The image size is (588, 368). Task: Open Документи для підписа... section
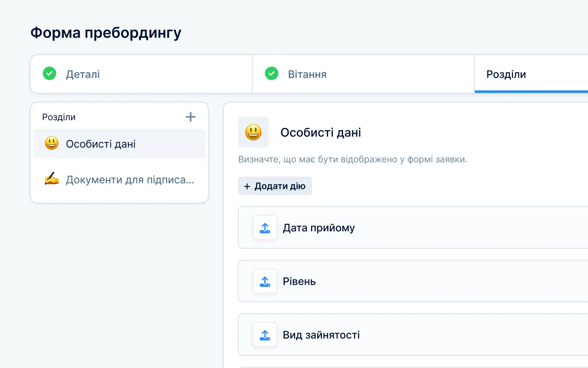click(129, 180)
